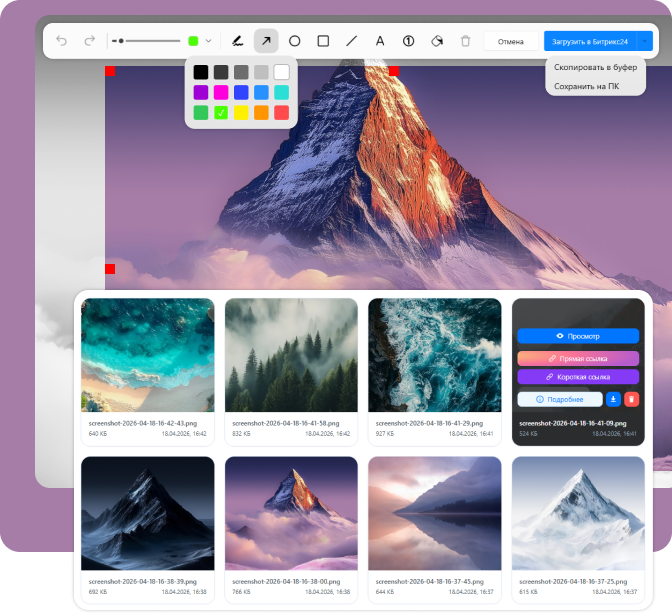Pick the orange color swatch
The image size is (672, 614).
click(x=261, y=113)
